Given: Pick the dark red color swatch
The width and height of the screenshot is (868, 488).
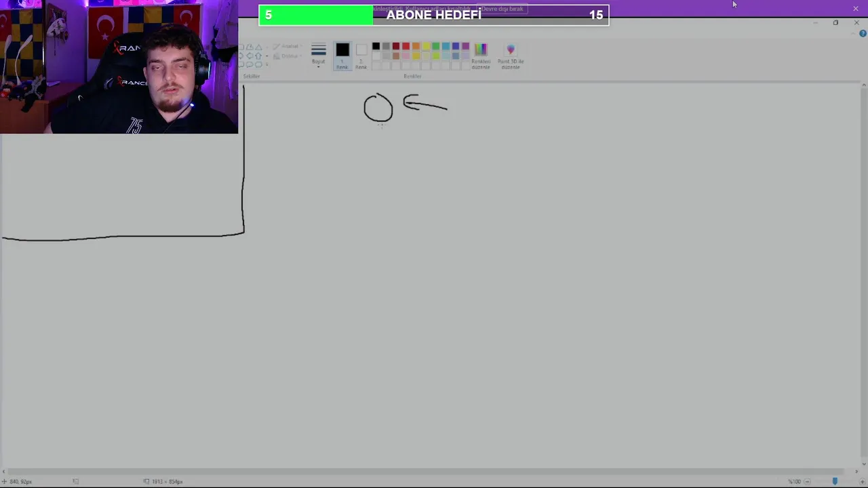Looking at the screenshot, I should [396, 46].
